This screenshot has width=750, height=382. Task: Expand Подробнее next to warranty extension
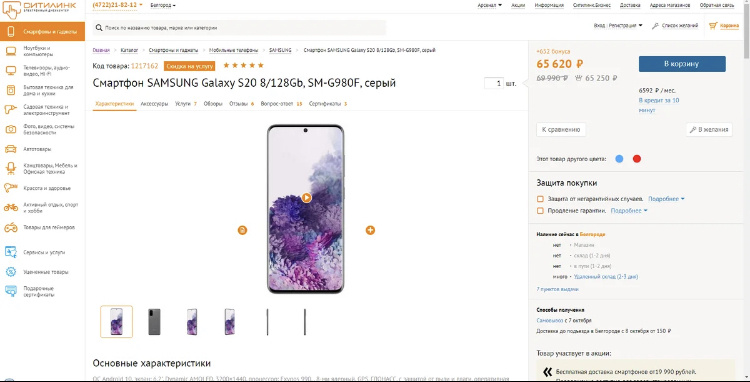click(629, 211)
